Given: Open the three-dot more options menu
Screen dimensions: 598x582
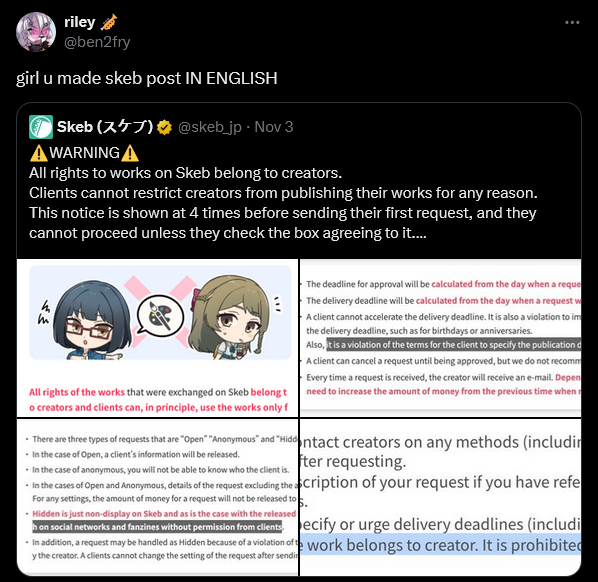Looking at the screenshot, I should click(572, 23).
